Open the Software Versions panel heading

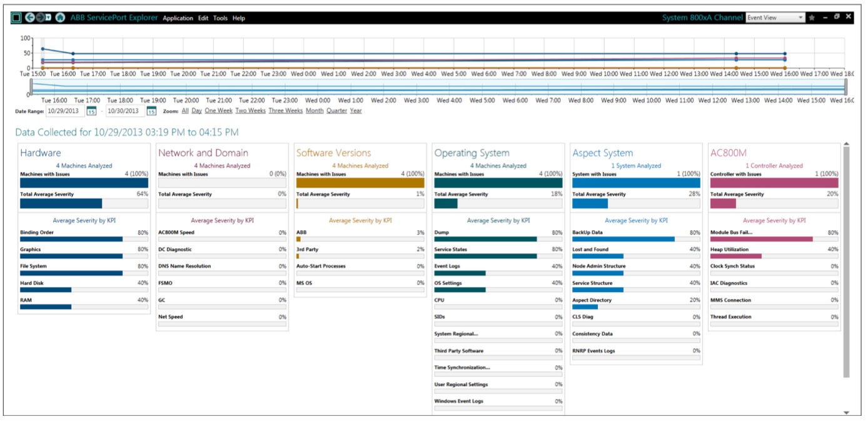pos(334,153)
